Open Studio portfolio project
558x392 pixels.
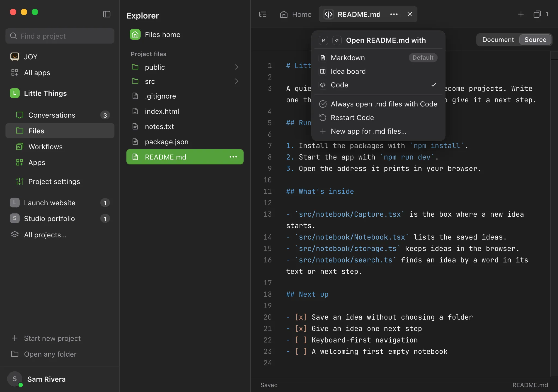[60, 218]
